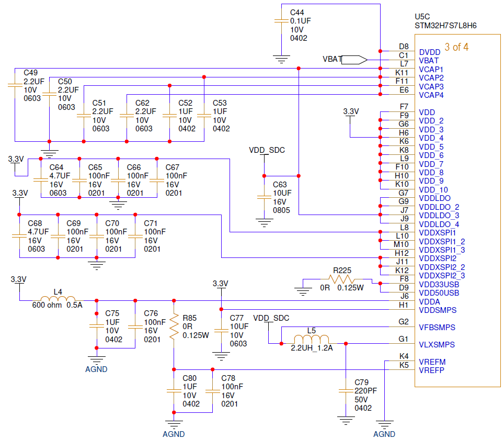Select the VDDLDO_3 pin label
Image resolution: width=504 pixels, height=439 pixels.
pos(439,216)
